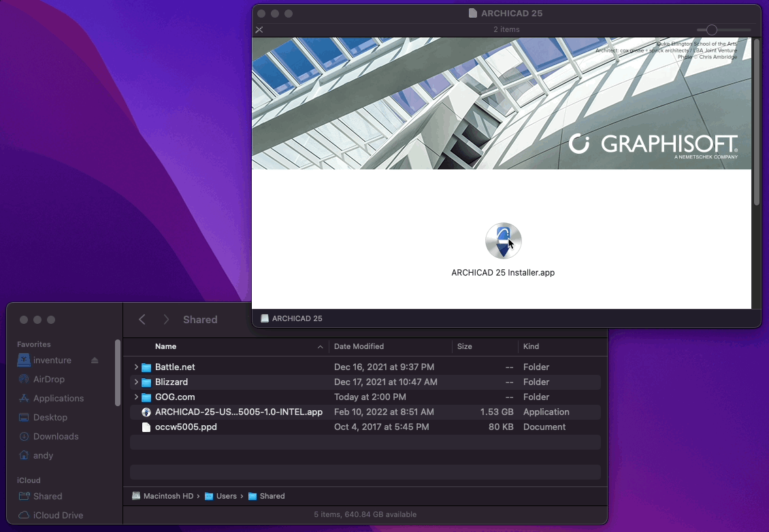Select the Blizzard folder icon

coord(146,382)
